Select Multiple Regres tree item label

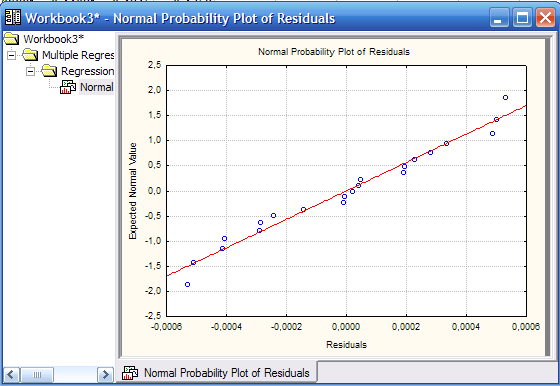(x=78, y=55)
